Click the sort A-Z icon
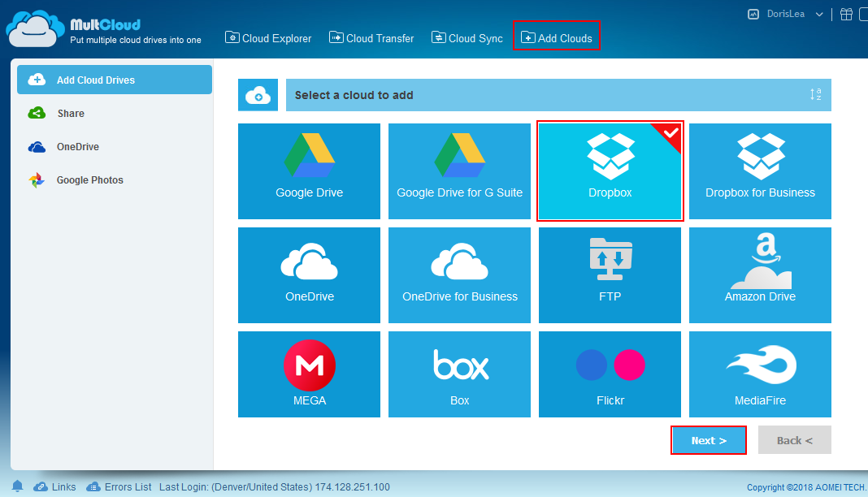Viewport: 868px width, 497px height. tap(815, 94)
